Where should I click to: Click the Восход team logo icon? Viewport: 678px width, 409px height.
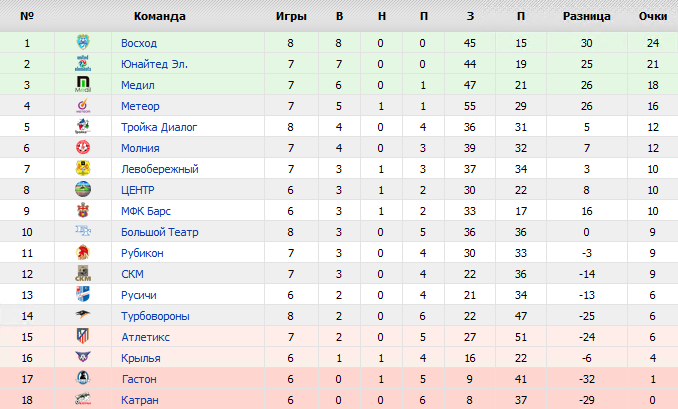click(x=83, y=43)
